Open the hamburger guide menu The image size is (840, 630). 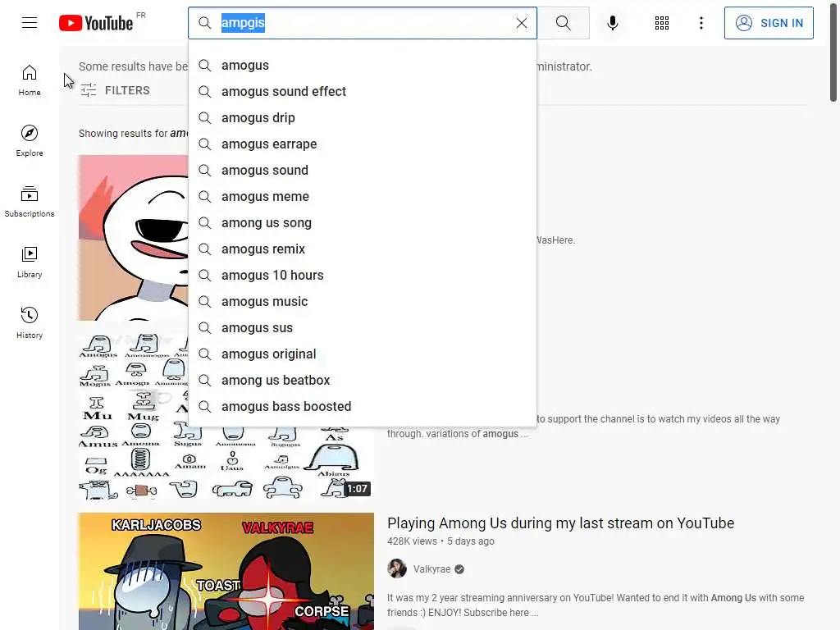coord(30,23)
